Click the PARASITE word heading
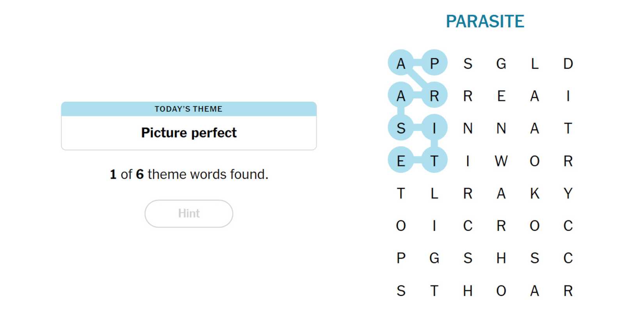This screenshot has height=322, width=644. (485, 21)
